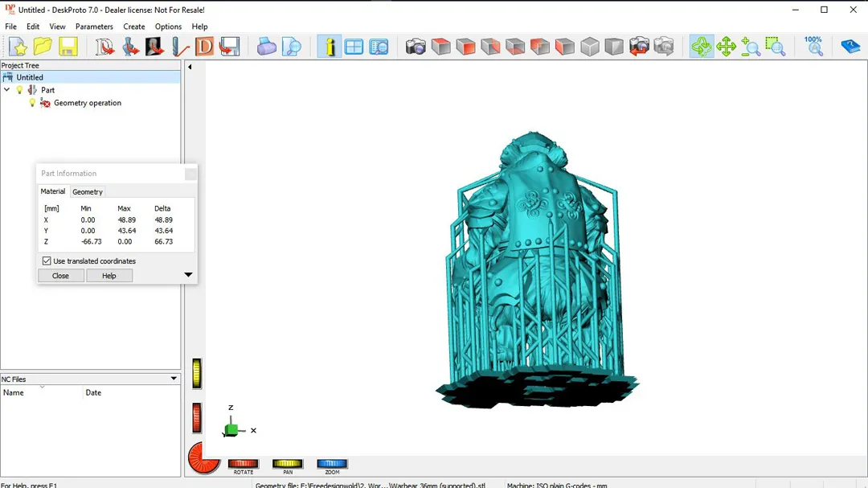Viewport: 868px width, 488px height.
Task: Start a new project from toolbar
Action: coord(18,47)
